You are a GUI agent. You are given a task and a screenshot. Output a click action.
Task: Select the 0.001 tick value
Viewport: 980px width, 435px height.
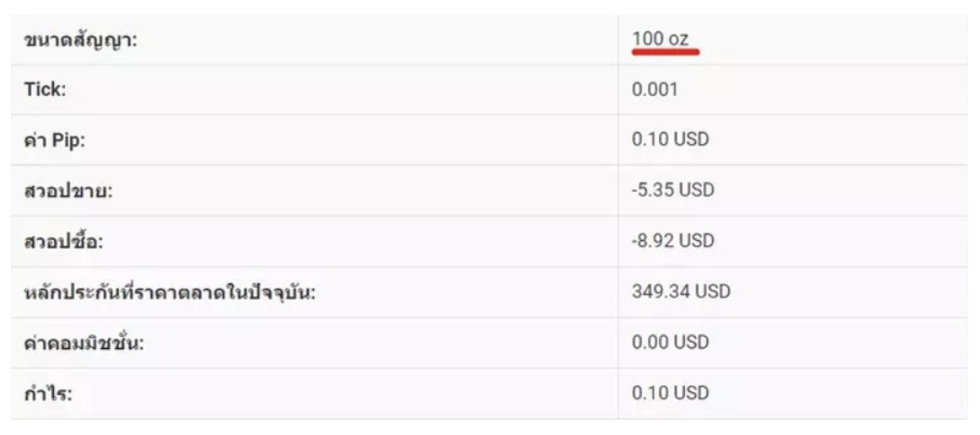point(655,89)
